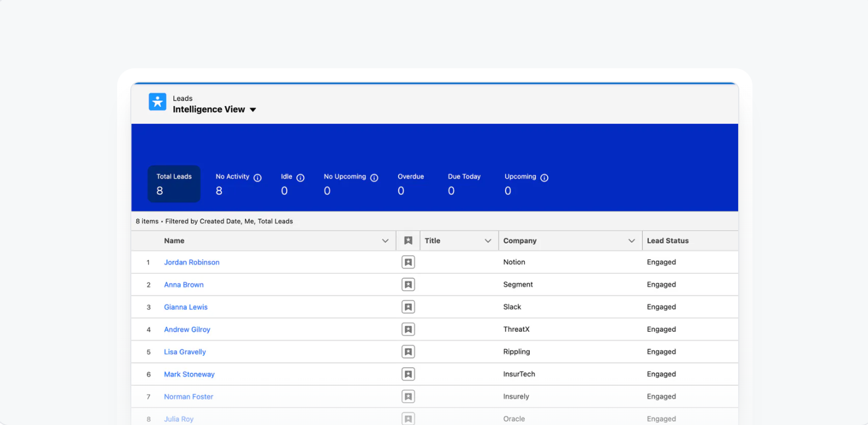Viewport: 868px width, 425px height.
Task: Filter by Idle metric
Action: pos(292,184)
